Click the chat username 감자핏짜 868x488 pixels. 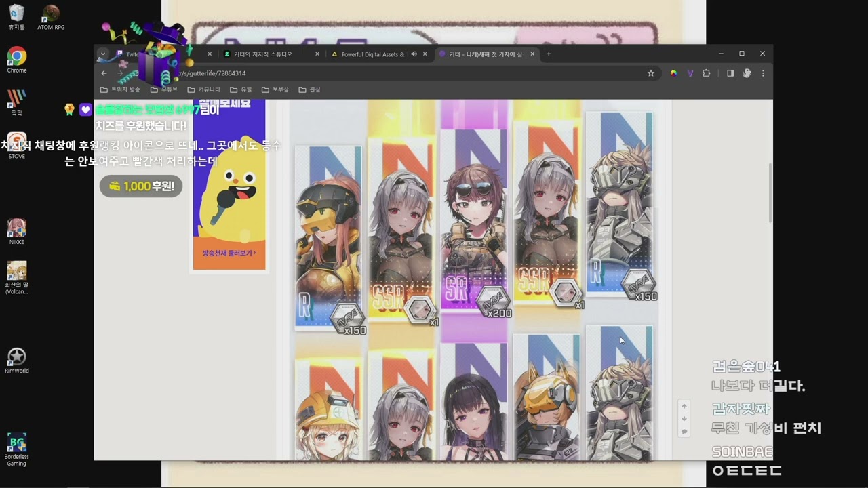pos(741,409)
